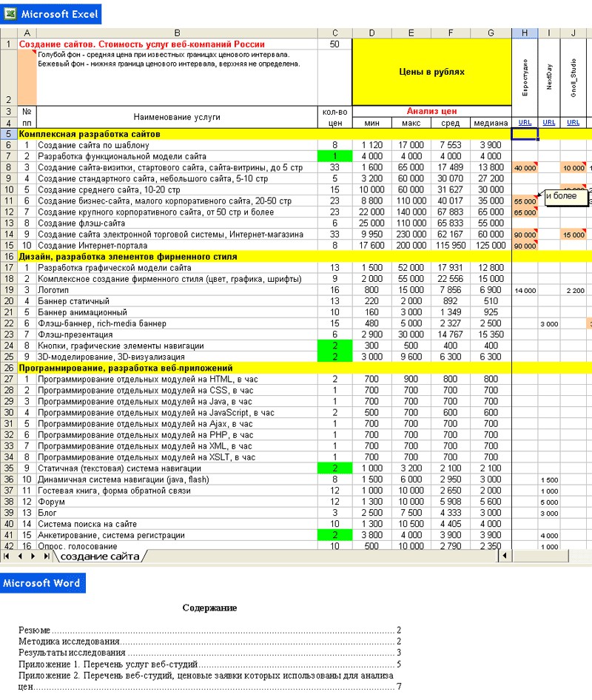This screenshot has height=700, width=592.
Task: Click 'Форум' service cell
Action: pos(177,502)
